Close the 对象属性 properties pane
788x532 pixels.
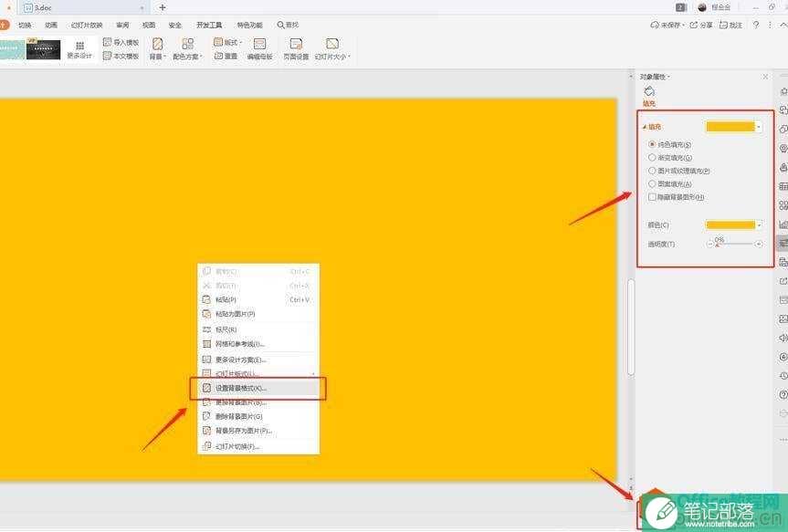click(765, 77)
